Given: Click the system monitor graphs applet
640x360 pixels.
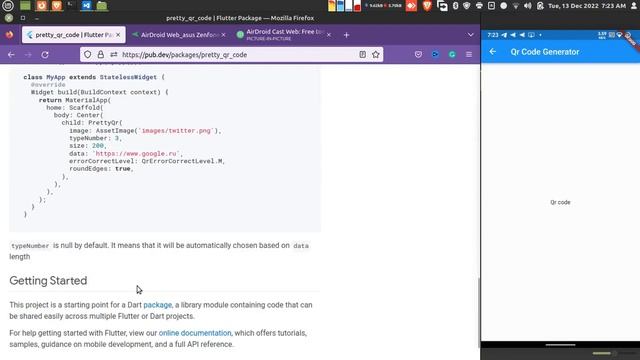Looking at the screenshot, I should click(344, 6).
